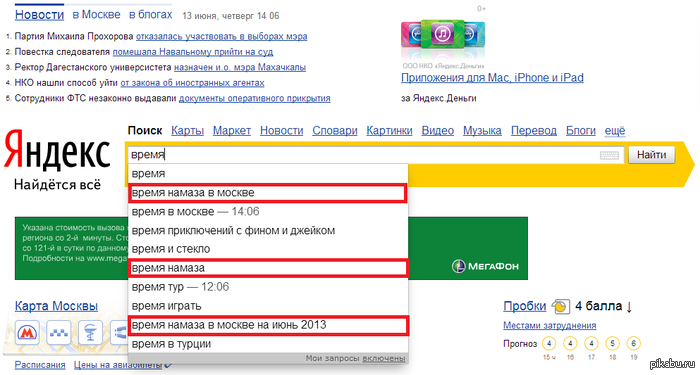Open the Карты service tab
This screenshot has width=700, height=375.
coord(188,131)
